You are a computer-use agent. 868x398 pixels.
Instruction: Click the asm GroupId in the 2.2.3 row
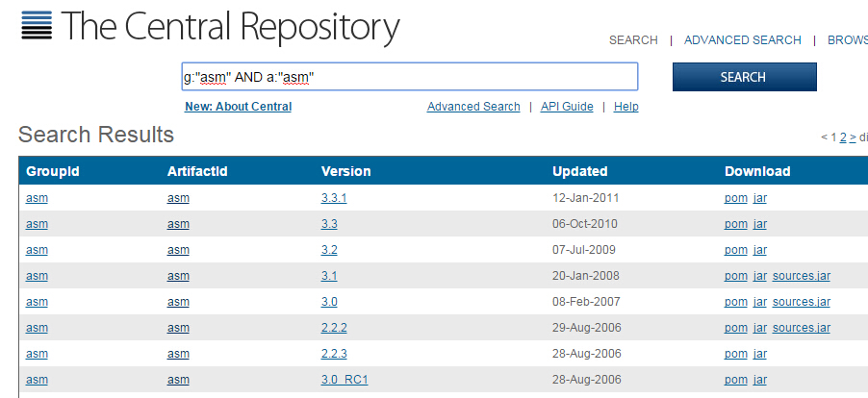[37, 354]
